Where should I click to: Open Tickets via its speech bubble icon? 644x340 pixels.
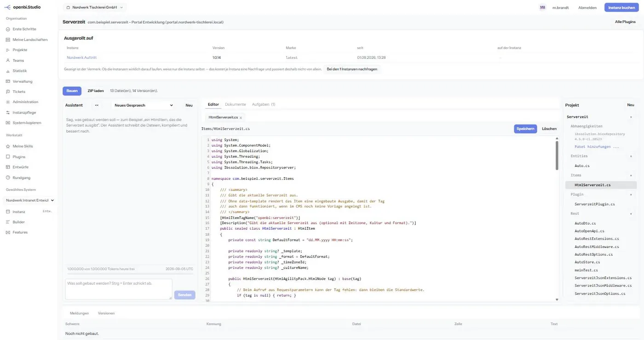click(x=8, y=92)
